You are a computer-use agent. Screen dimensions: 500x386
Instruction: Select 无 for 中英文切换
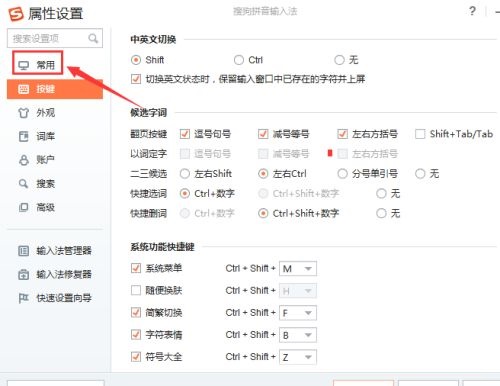click(339, 60)
